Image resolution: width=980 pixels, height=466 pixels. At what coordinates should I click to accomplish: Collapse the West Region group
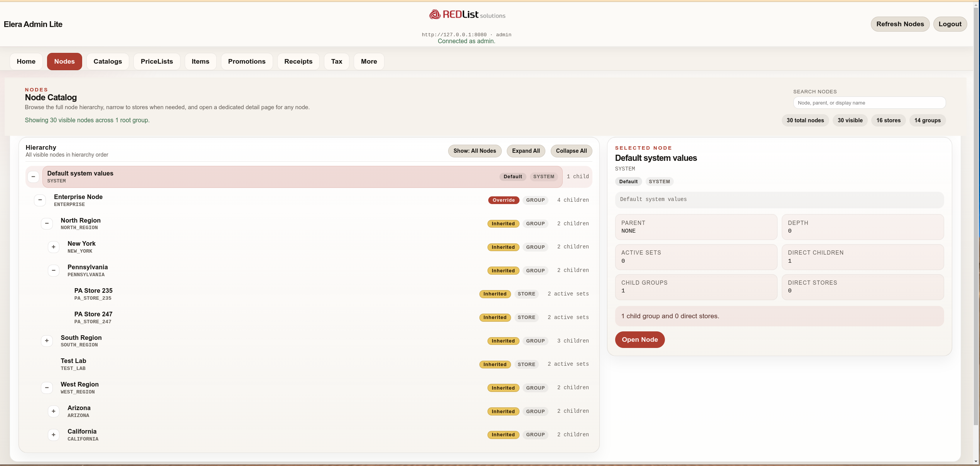[x=47, y=388]
